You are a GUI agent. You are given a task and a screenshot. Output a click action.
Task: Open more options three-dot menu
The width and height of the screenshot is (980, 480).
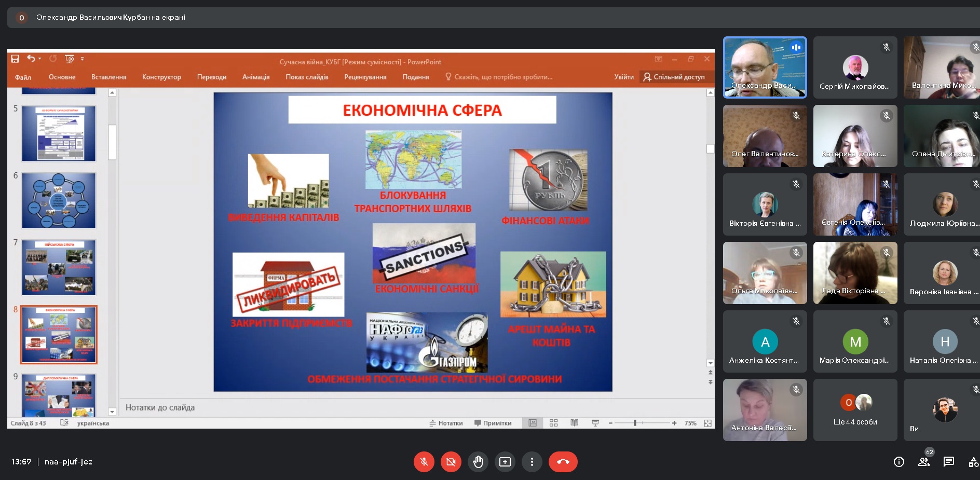tap(532, 462)
